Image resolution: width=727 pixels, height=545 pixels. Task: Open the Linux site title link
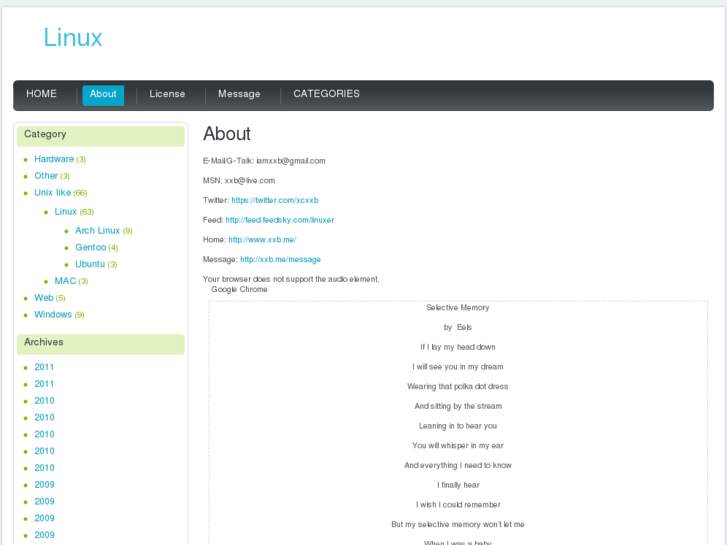[73, 38]
